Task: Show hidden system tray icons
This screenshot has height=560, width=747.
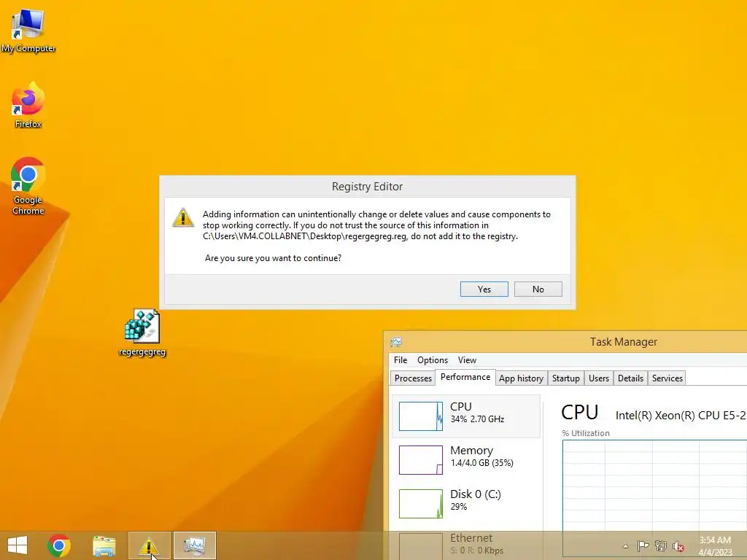Action: pyautogui.click(x=625, y=546)
